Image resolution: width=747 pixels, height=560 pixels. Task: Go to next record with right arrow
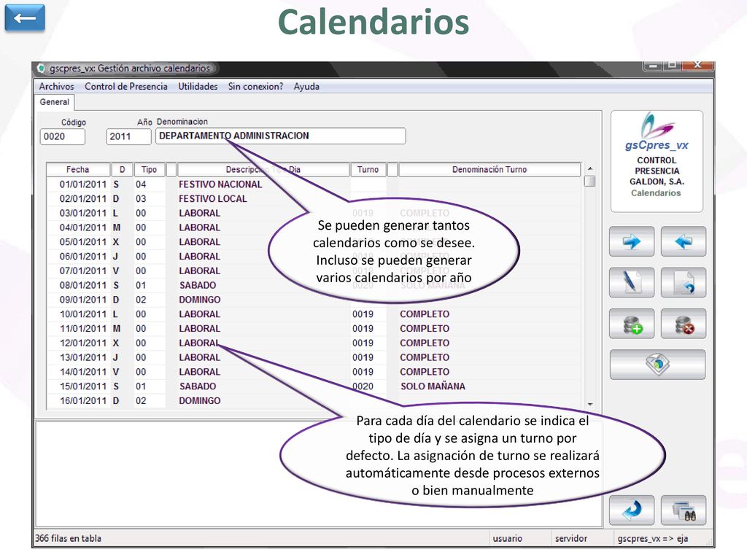(x=631, y=241)
